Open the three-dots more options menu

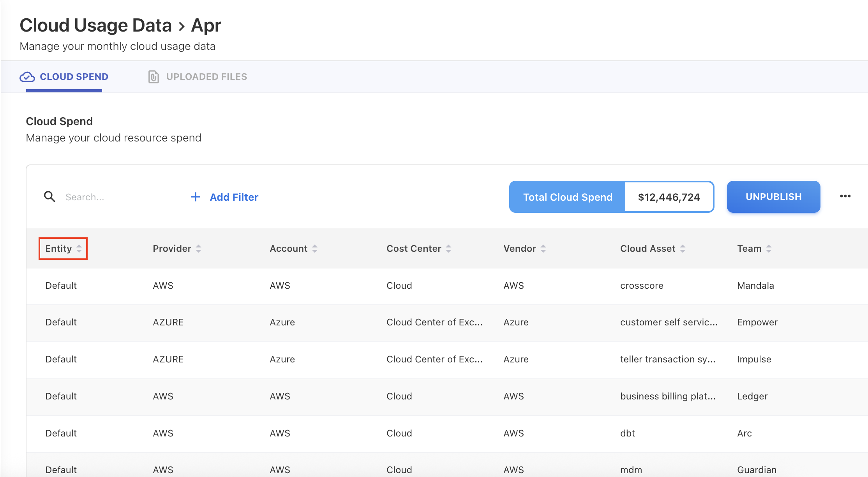pos(845,196)
